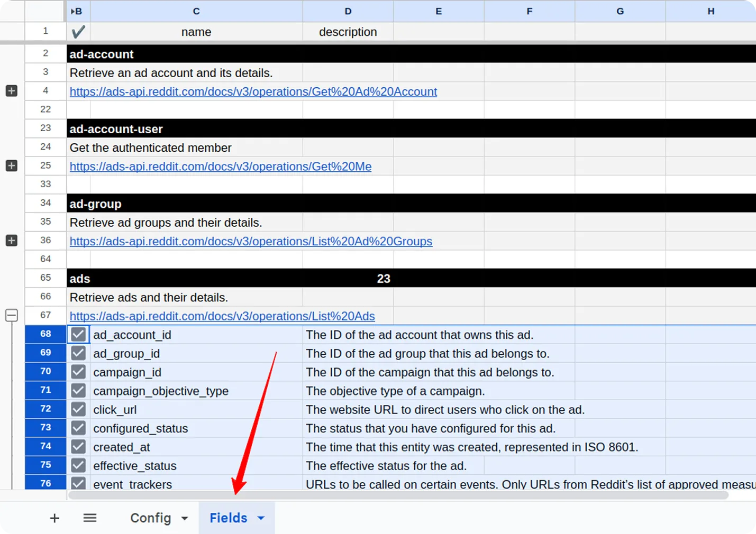This screenshot has height=534, width=756.
Task: Expand the ad-account-user row group
Action: click(x=11, y=165)
